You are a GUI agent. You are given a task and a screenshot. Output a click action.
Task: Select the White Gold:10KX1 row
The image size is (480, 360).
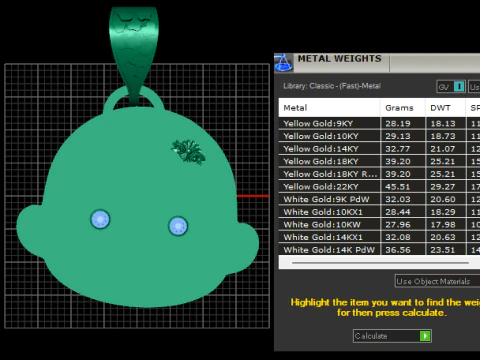pyautogui.click(x=379, y=212)
